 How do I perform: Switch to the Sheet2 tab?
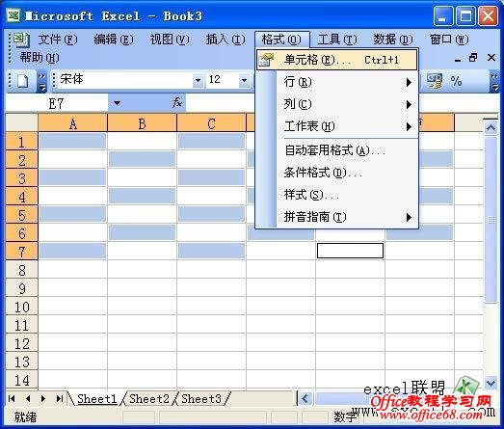[149, 399]
